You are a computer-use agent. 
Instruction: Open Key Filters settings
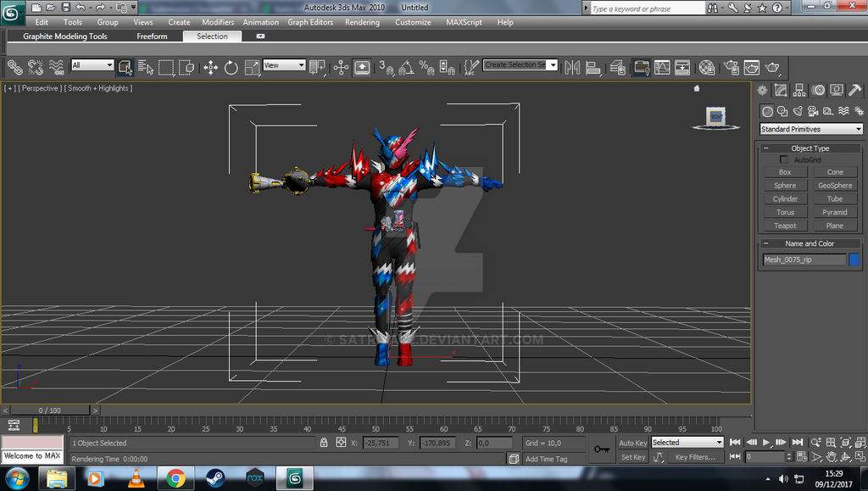click(x=695, y=457)
